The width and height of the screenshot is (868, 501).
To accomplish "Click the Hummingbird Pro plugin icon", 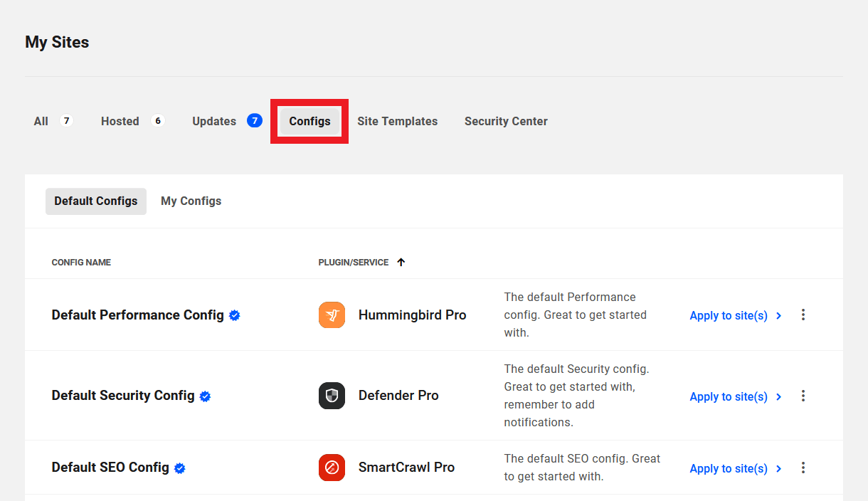I will [x=332, y=315].
